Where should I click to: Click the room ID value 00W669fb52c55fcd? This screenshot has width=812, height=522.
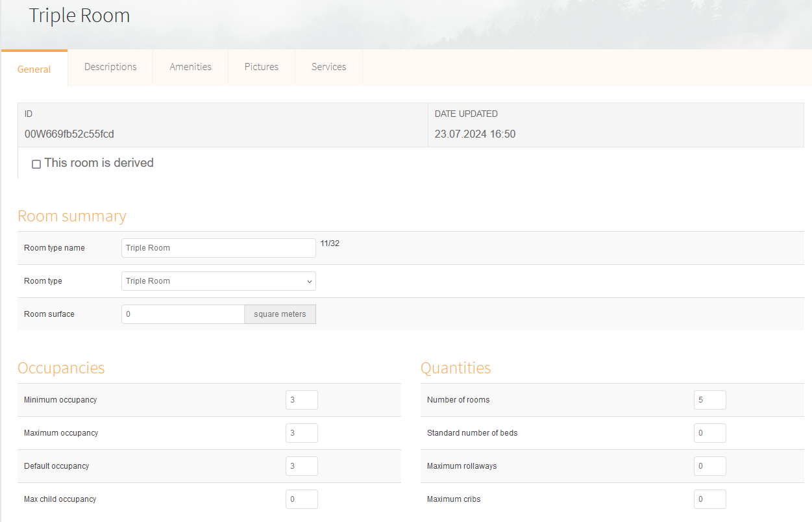point(69,134)
